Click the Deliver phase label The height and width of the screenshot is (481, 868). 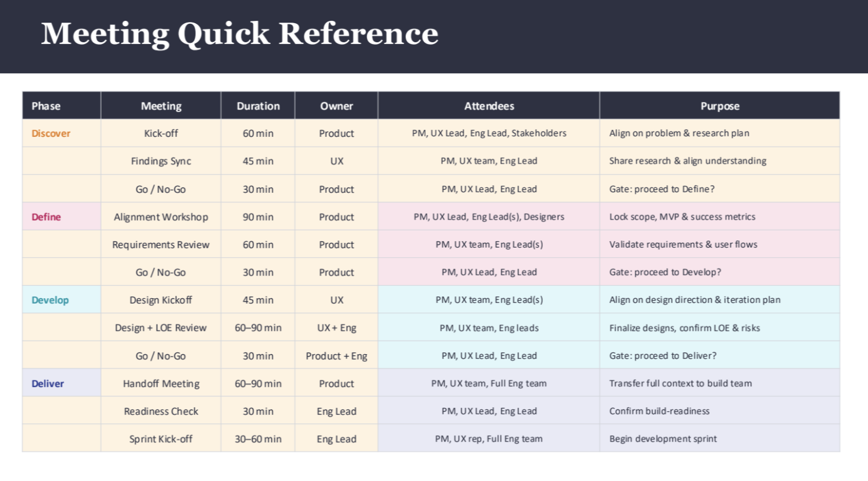coord(48,383)
